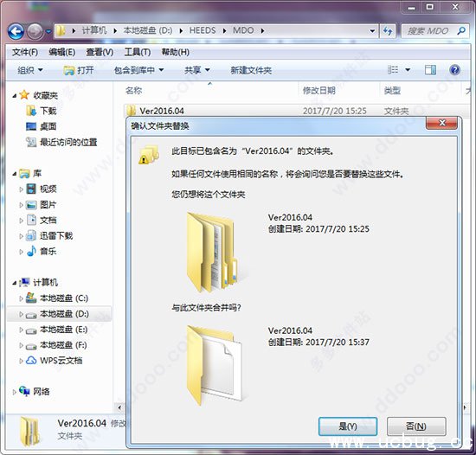
Task: Open the 包含到库中 dropdown
Action: pyautogui.click(x=138, y=70)
